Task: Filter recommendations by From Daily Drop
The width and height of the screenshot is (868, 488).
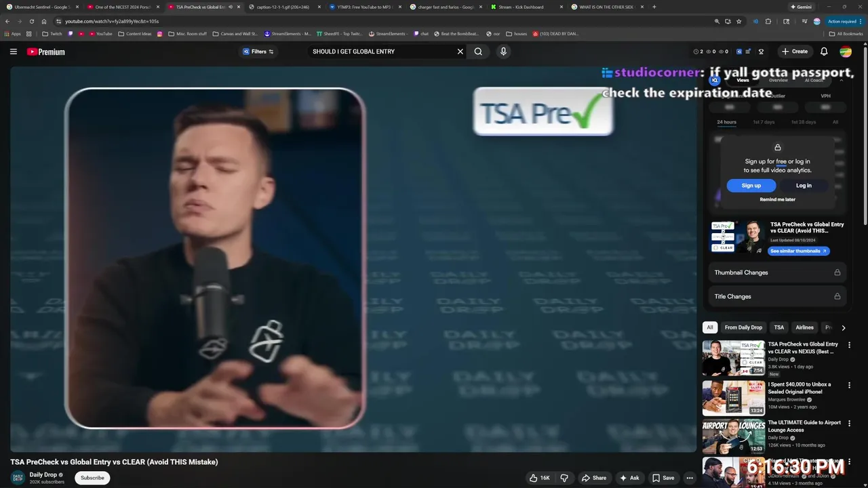Action: pyautogui.click(x=744, y=327)
